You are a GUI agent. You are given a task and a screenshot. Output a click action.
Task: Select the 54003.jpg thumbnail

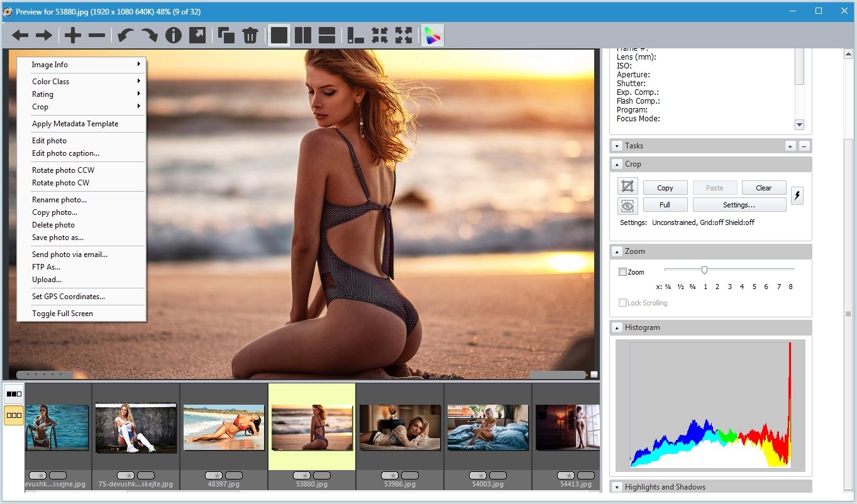(x=488, y=427)
